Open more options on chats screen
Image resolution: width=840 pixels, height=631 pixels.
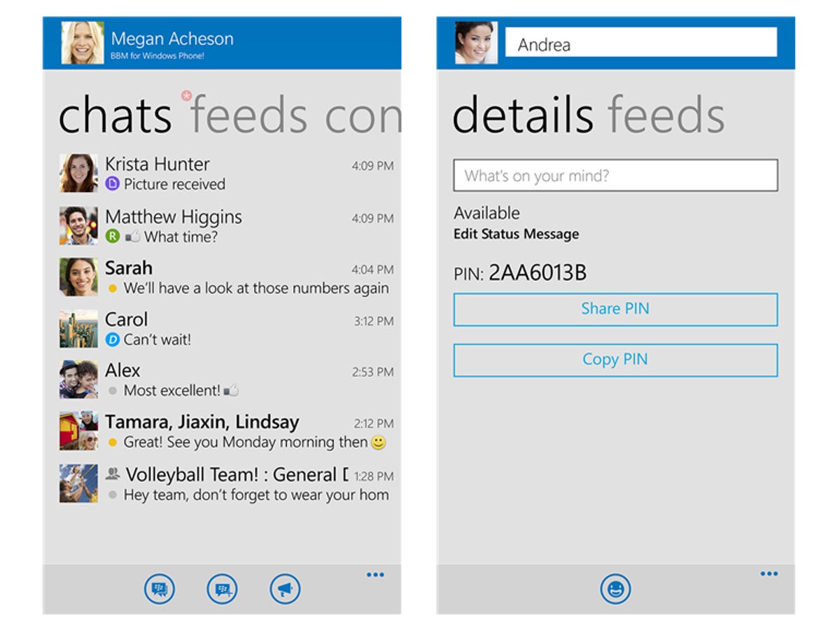coord(375,575)
